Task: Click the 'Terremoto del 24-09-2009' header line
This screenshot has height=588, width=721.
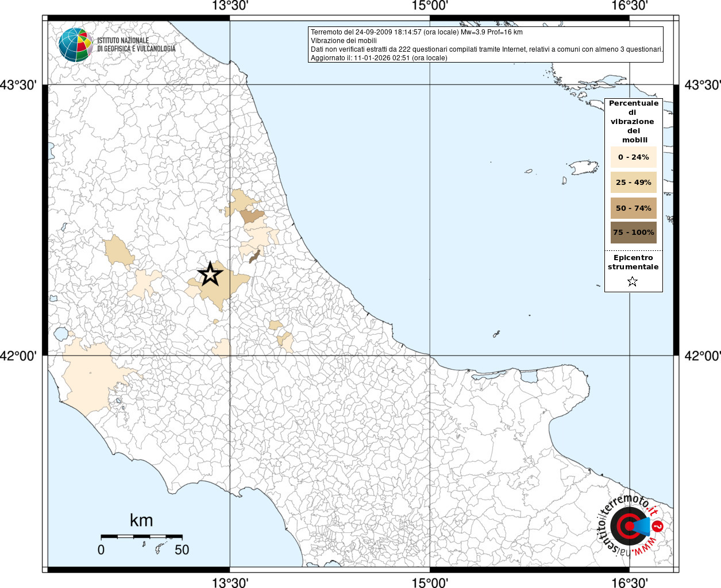Action: (417, 32)
